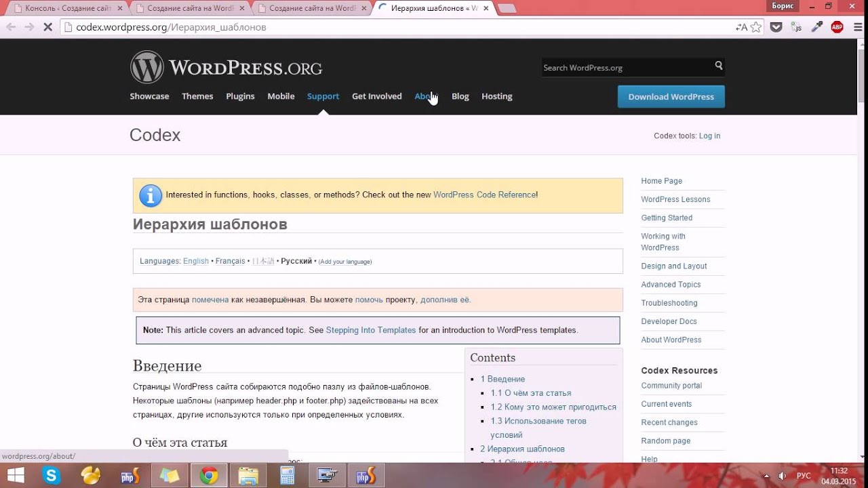868x488 pixels.
Task: Open the Mobile menu item
Action: tap(281, 96)
